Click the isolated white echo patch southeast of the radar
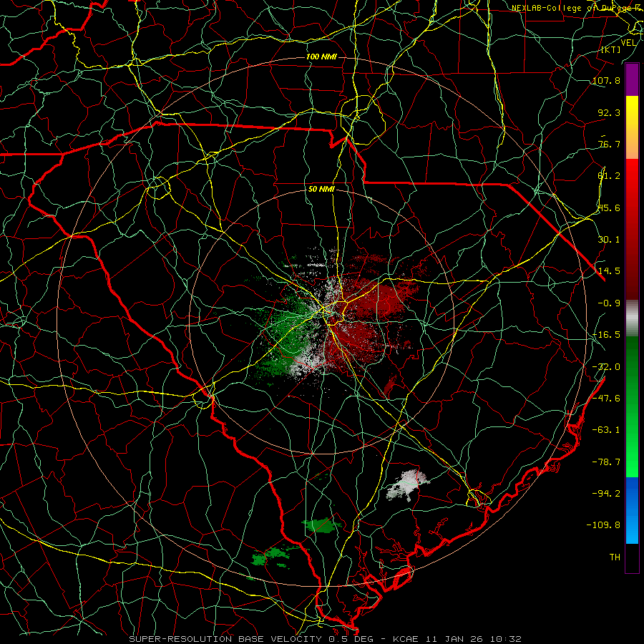Screen dimensions: 644x644 406,485
